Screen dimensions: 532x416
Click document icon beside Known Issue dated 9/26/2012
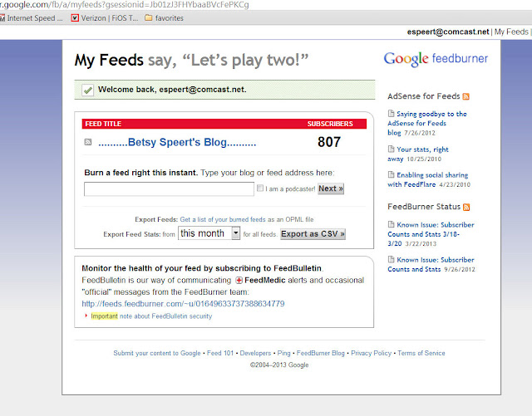click(x=392, y=259)
